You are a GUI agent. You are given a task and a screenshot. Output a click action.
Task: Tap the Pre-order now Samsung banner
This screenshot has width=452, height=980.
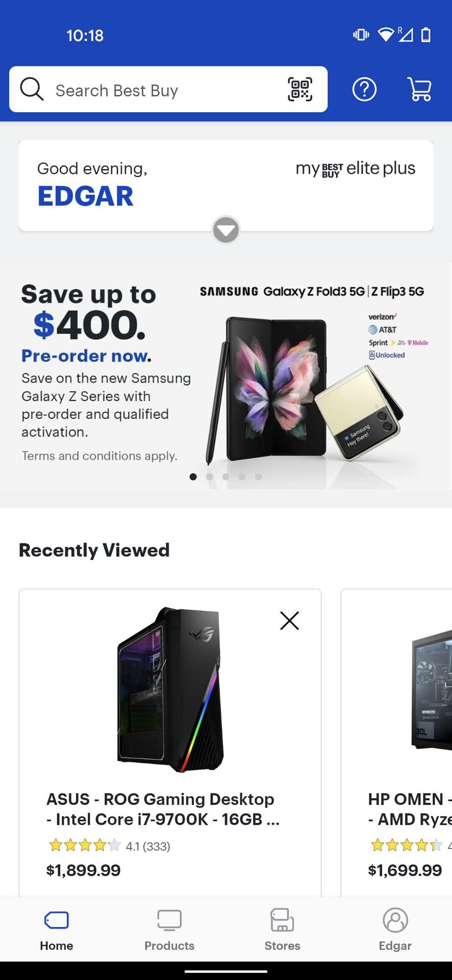[226, 376]
